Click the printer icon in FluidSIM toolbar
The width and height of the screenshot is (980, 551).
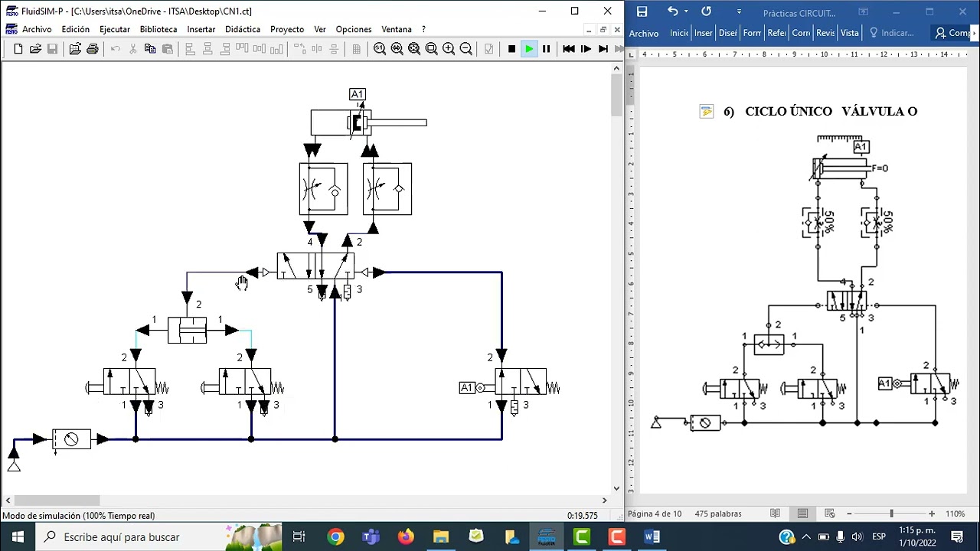click(93, 49)
